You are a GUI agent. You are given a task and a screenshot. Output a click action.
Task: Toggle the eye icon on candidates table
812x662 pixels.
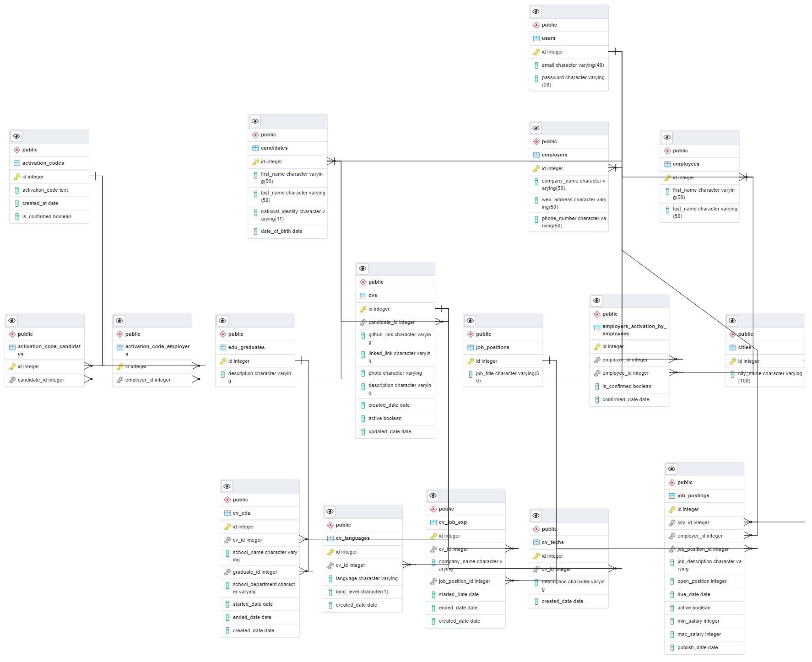point(255,121)
